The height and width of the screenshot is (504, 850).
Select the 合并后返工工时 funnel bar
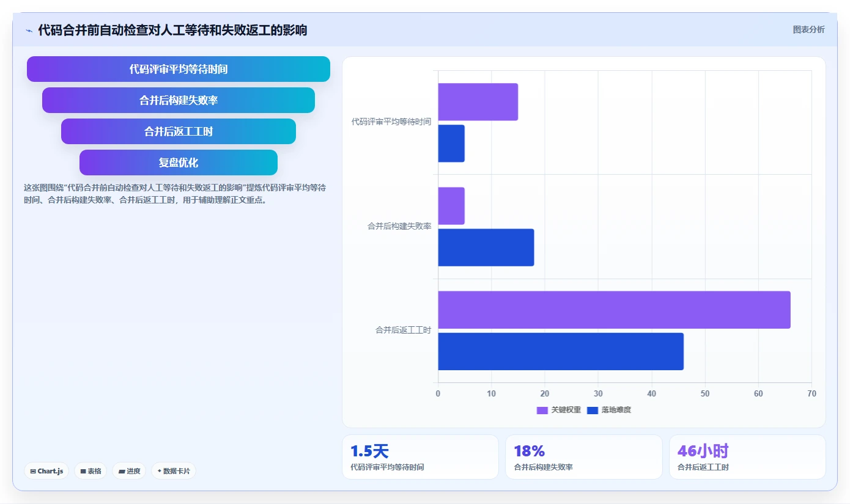179,131
